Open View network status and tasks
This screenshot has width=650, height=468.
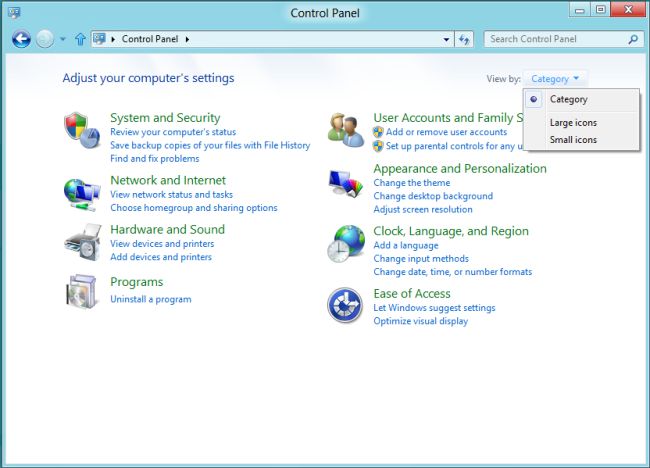point(172,194)
